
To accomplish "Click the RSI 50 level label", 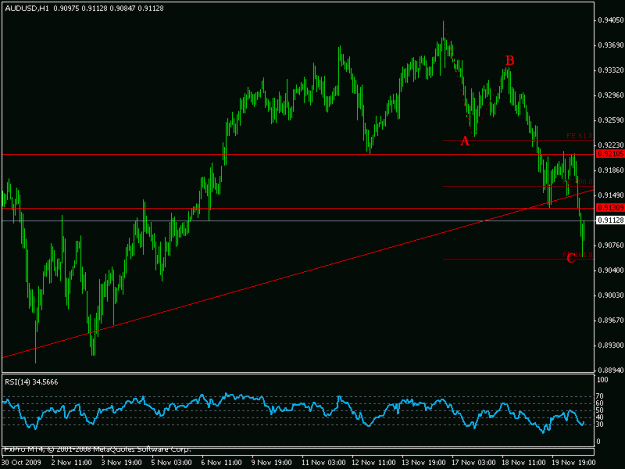I will (600, 410).
